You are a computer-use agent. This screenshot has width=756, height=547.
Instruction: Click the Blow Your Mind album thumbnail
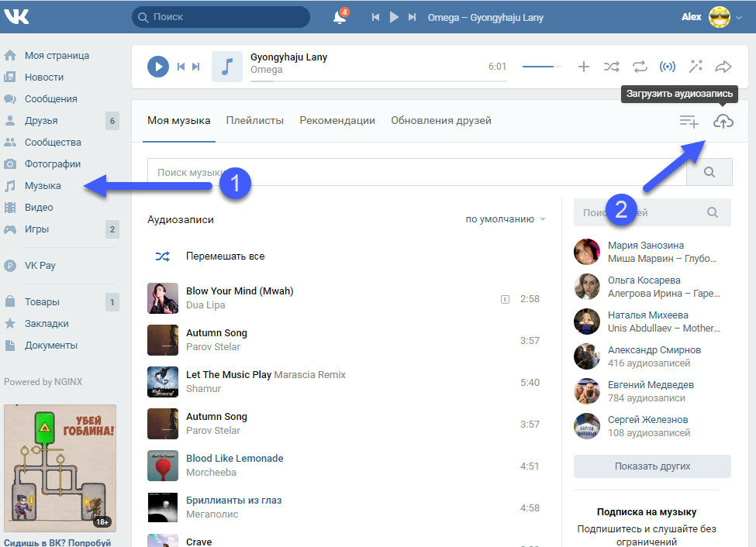pos(163,298)
